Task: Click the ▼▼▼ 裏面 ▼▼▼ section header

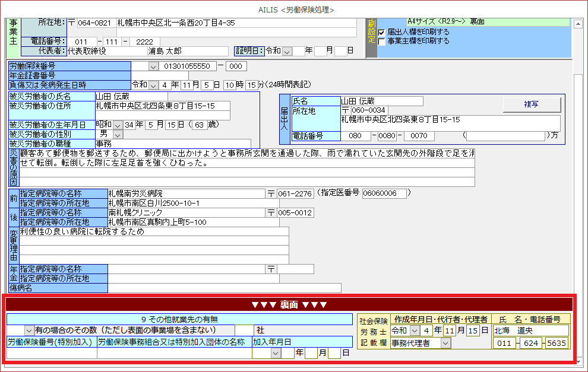Action: (289, 305)
